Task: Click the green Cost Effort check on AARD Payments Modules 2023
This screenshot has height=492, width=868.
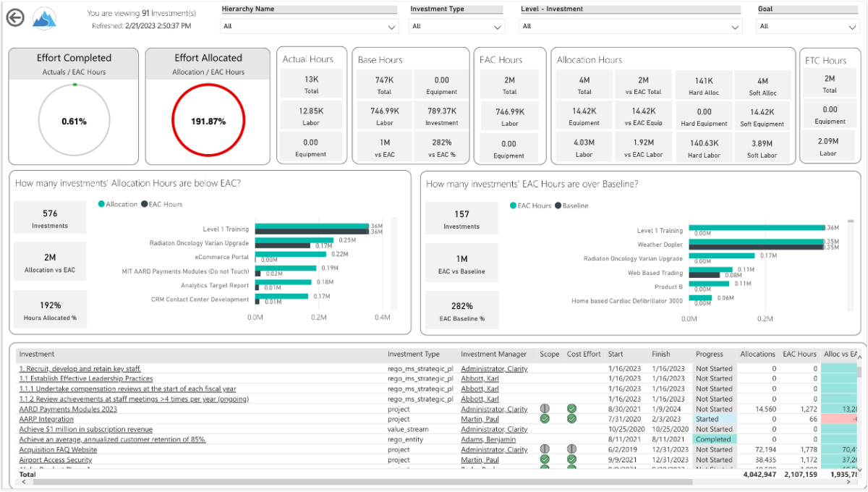Action: pyautogui.click(x=571, y=409)
